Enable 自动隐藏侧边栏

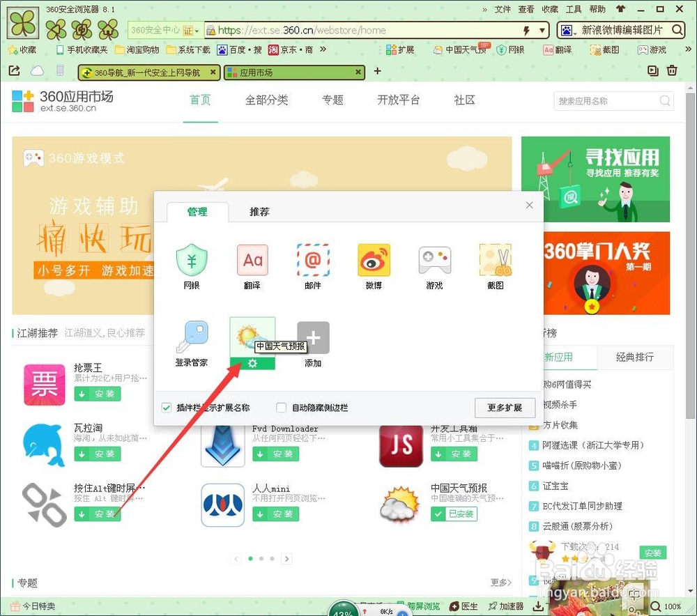point(281,407)
